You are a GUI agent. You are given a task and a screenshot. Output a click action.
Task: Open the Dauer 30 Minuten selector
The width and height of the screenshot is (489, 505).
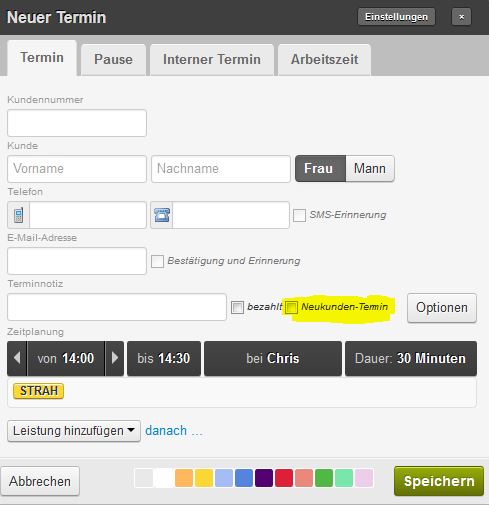coord(411,358)
